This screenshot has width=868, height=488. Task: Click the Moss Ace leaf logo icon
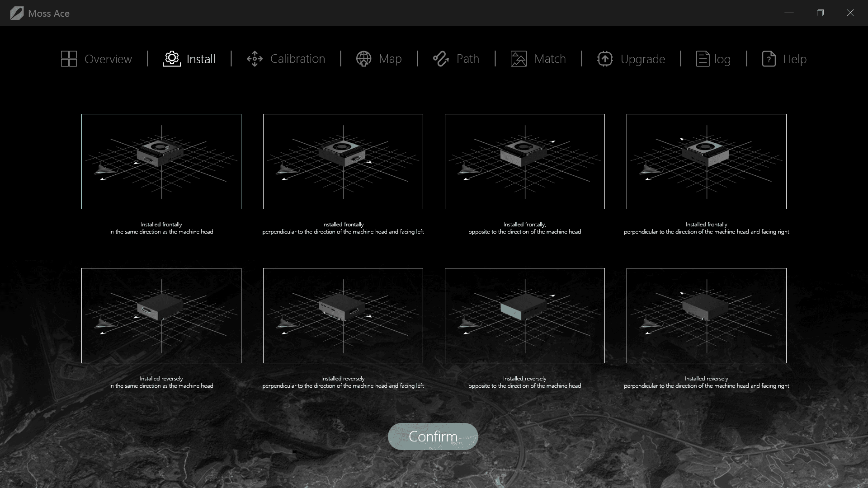pos(17,13)
